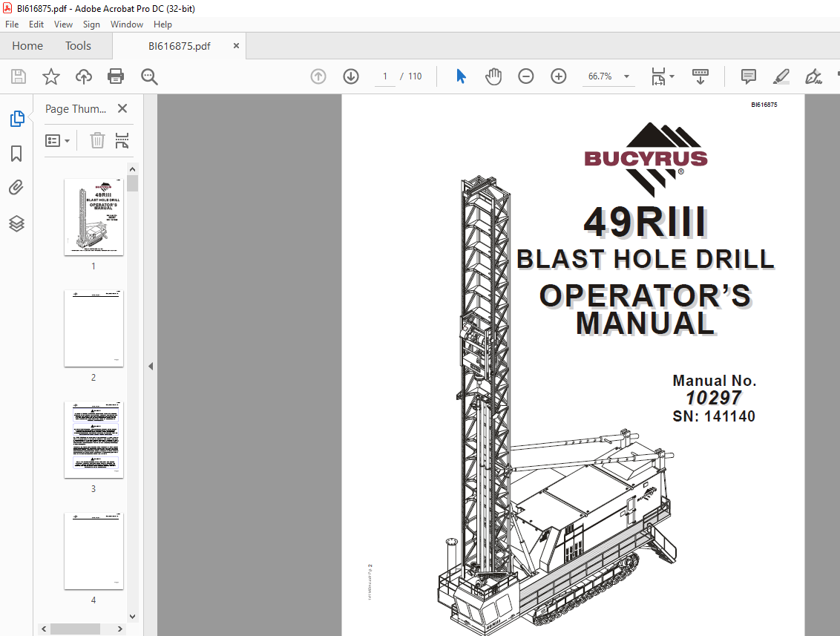Click the 66.7% zoom value field
Screen dimensions: 840x636
pos(600,76)
